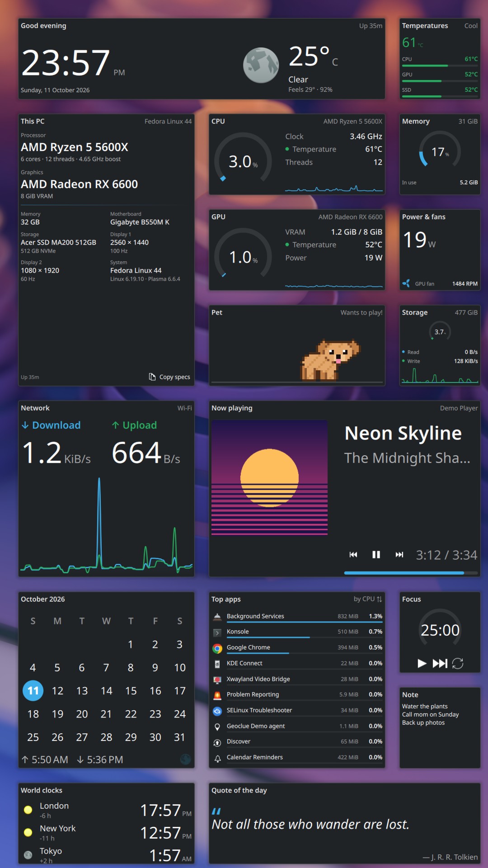This screenshot has height=868, width=488.
Task: Select the Calendar Reminders bell icon
Action: pos(217,758)
